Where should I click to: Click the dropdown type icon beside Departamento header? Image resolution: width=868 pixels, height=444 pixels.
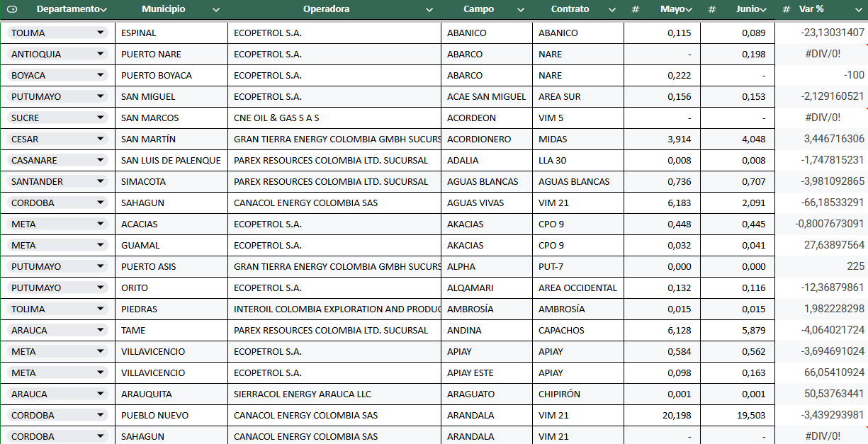click(x=12, y=9)
